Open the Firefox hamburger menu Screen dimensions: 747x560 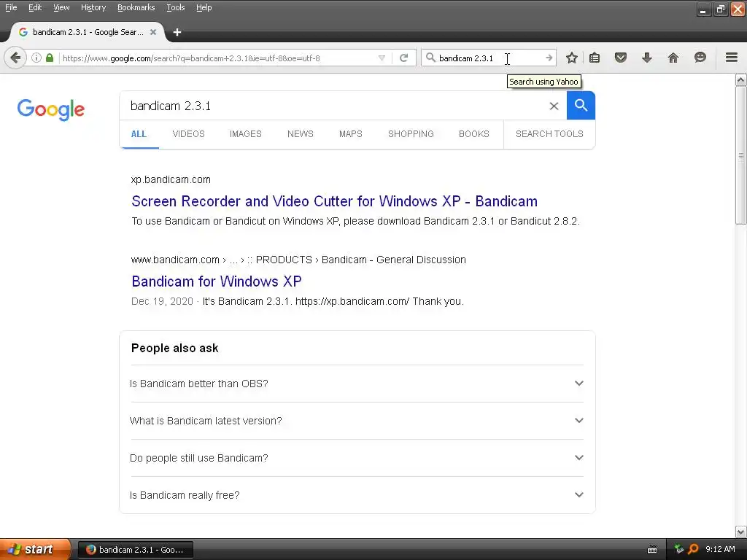tap(732, 58)
